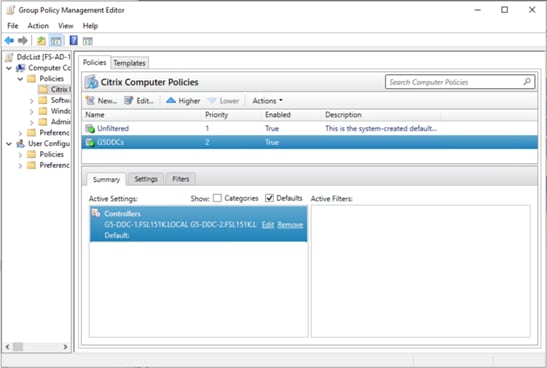Viewport: 547px width, 368px height.
Task: Open the File menu
Action: point(13,26)
